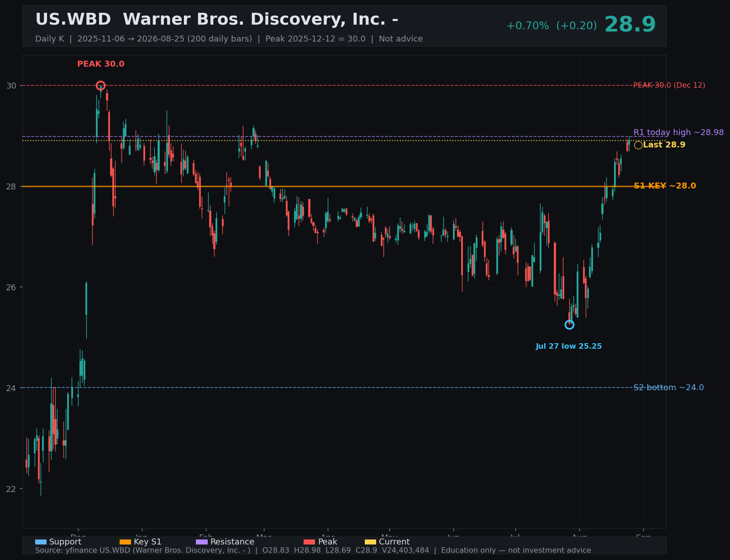This screenshot has height=560, width=730.
Task: Click the 'Current' legend text
Action: point(394,542)
